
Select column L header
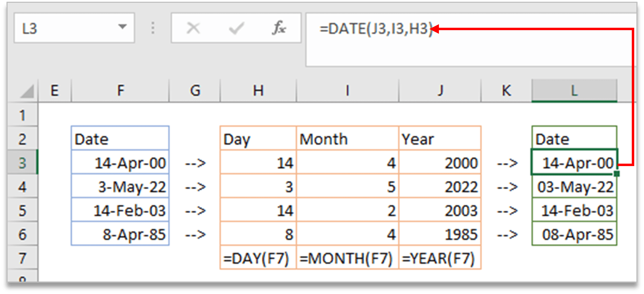[x=574, y=91]
